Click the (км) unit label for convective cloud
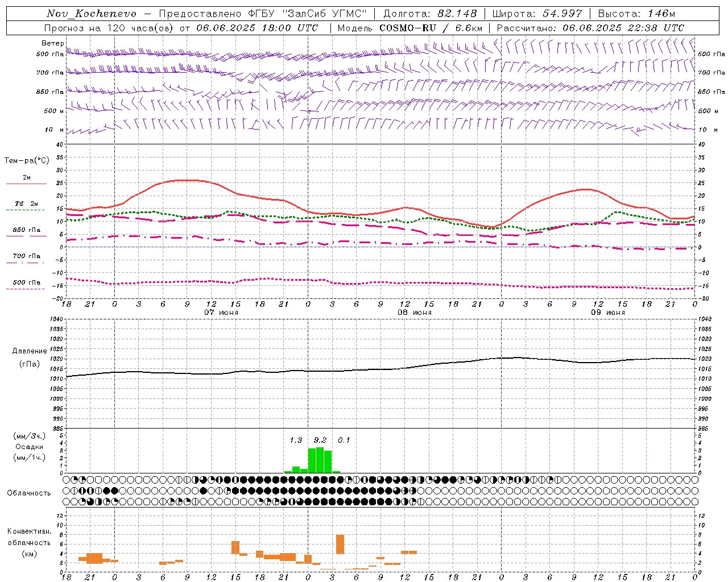This screenshot has width=728, height=582. [x=30, y=554]
